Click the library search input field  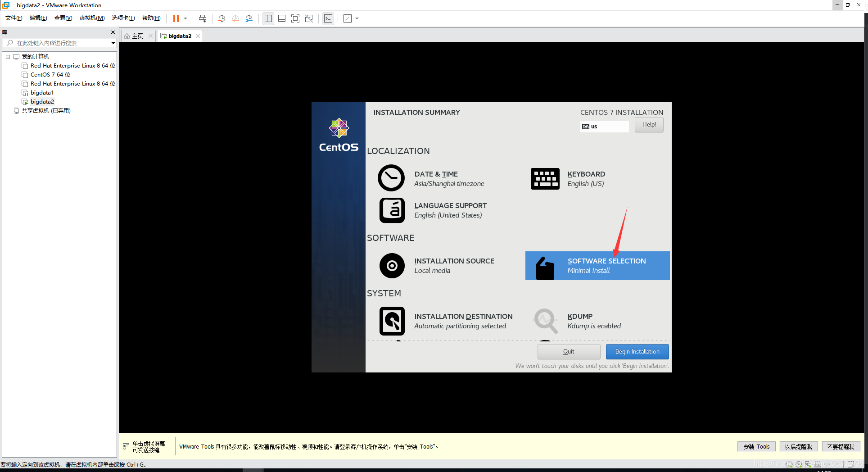click(56, 43)
